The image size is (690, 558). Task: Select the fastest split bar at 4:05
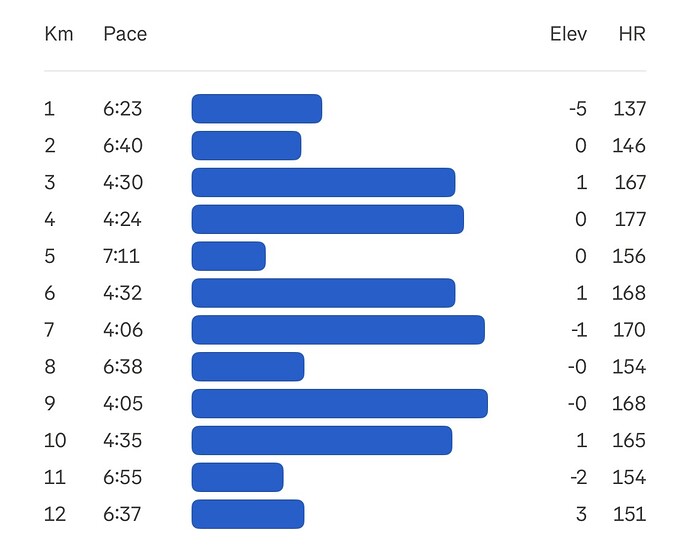click(340, 404)
